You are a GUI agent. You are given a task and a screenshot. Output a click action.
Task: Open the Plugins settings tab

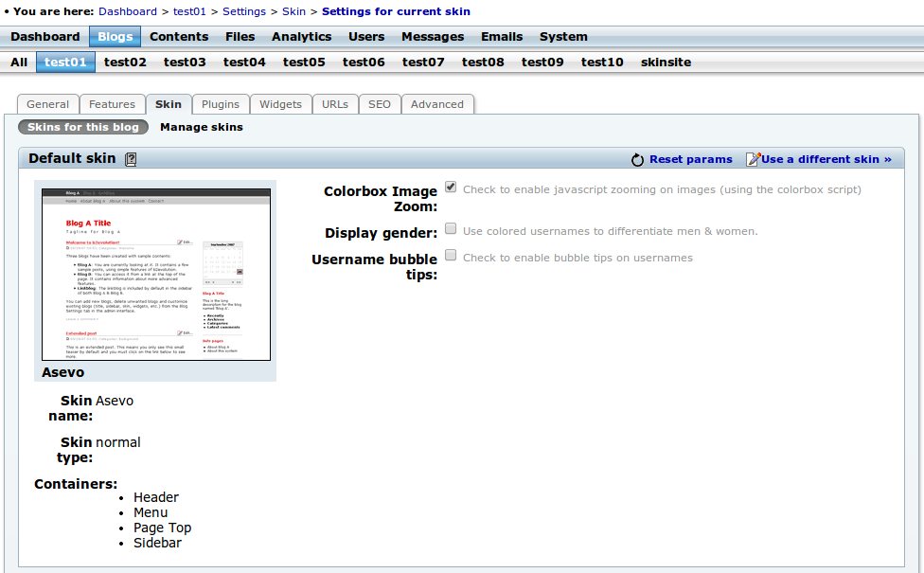click(221, 104)
